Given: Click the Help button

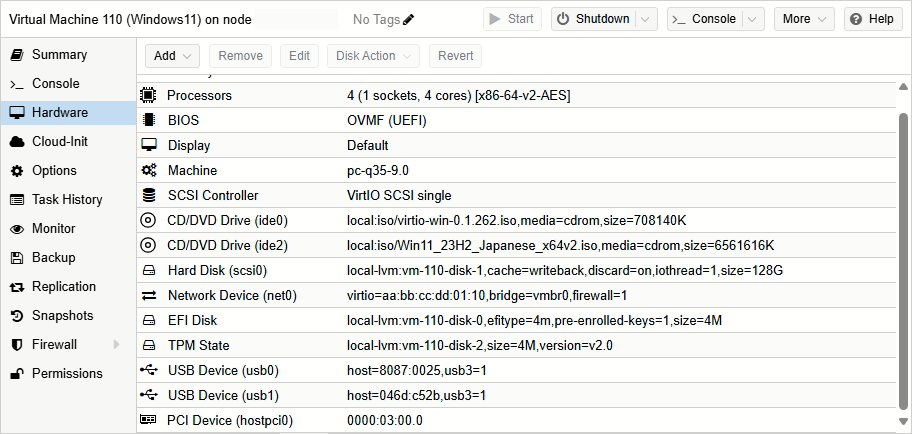Looking at the screenshot, I should pyautogui.click(x=873, y=19).
